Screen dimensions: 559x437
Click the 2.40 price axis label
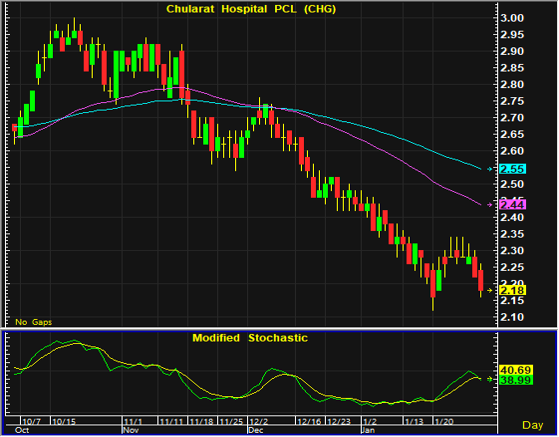[512, 217]
